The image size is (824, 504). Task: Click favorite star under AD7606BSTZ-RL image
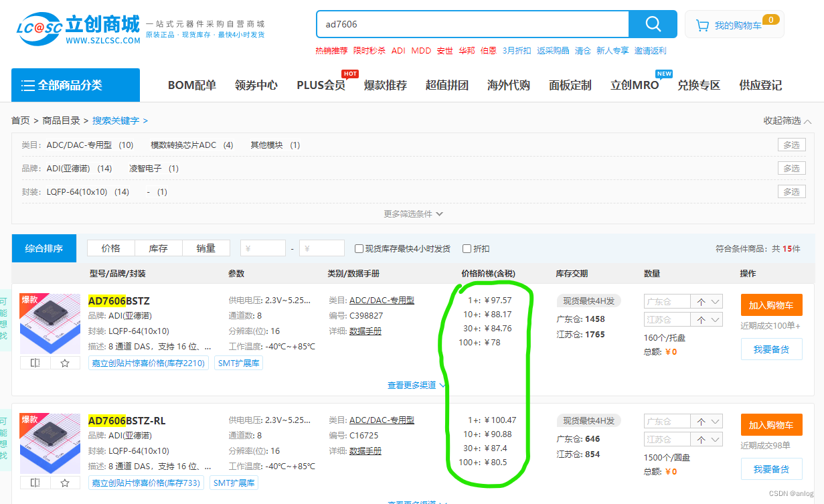pyautogui.click(x=65, y=483)
